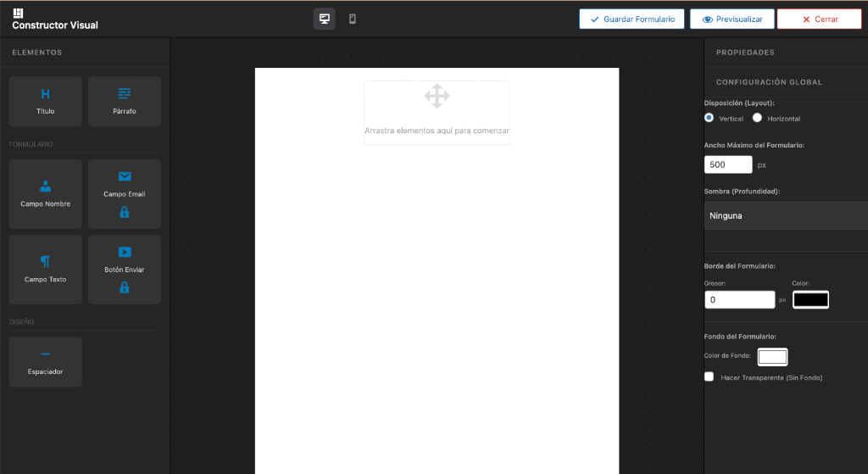Select Vertical layout radio button
This screenshot has width=868, height=474.
point(709,118)
